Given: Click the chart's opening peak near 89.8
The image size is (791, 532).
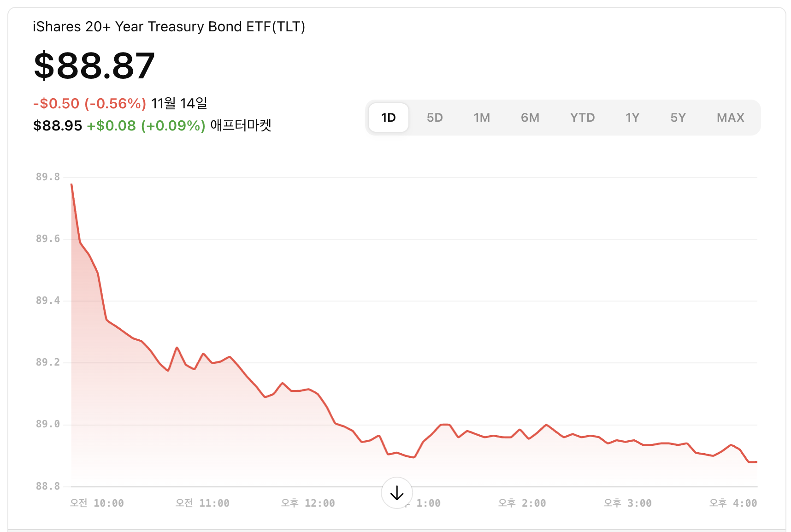Looking at the screenshot, I should point(72,185).
